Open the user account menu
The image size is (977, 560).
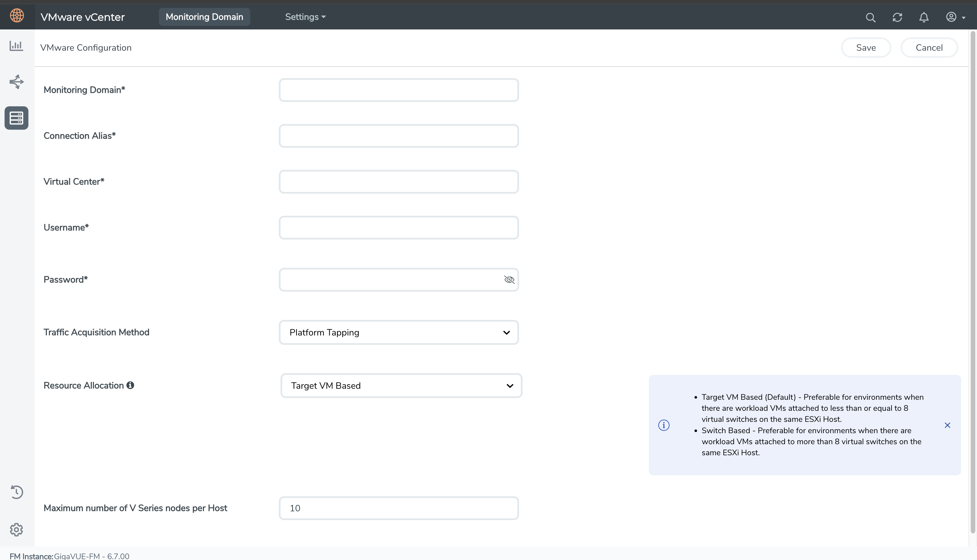click(x=955, y=17)
